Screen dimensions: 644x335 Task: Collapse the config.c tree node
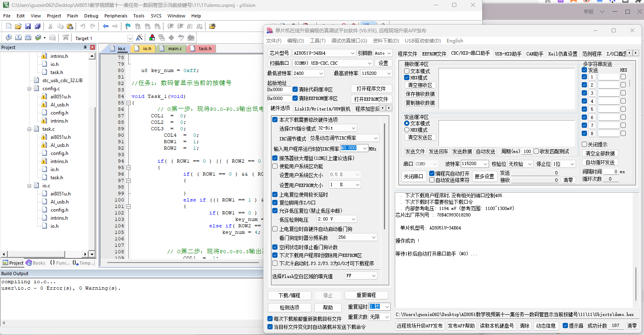(x=29, y=89)
